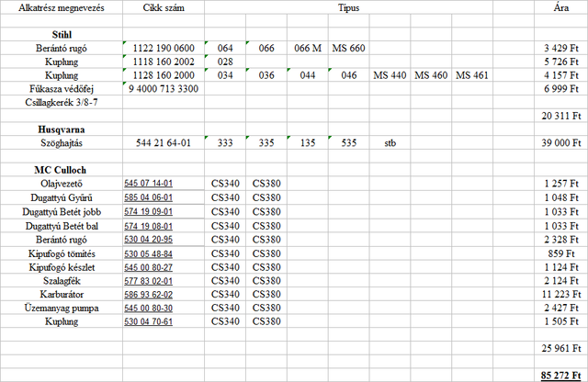Select the Kipufogó tömítés cell

click(x=62, y=253)
